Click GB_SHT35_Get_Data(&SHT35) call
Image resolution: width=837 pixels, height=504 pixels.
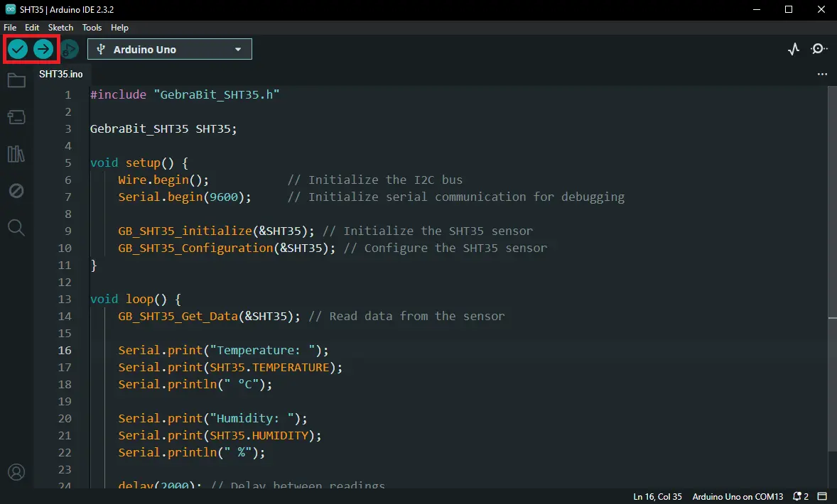[x=209, y=317]
